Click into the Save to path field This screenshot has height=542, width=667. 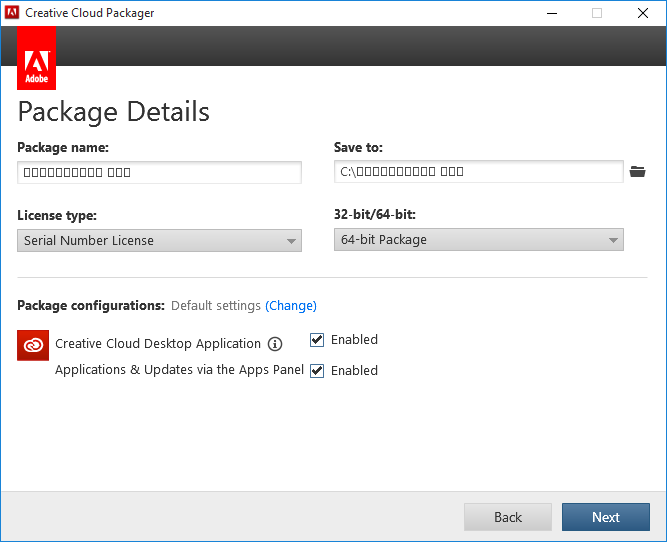pos(478,171)
